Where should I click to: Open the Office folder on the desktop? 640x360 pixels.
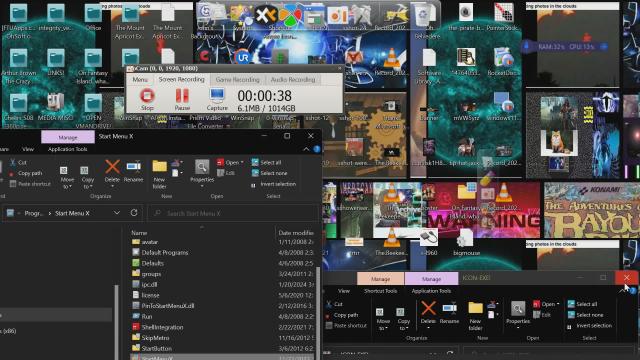pos(93,18)
